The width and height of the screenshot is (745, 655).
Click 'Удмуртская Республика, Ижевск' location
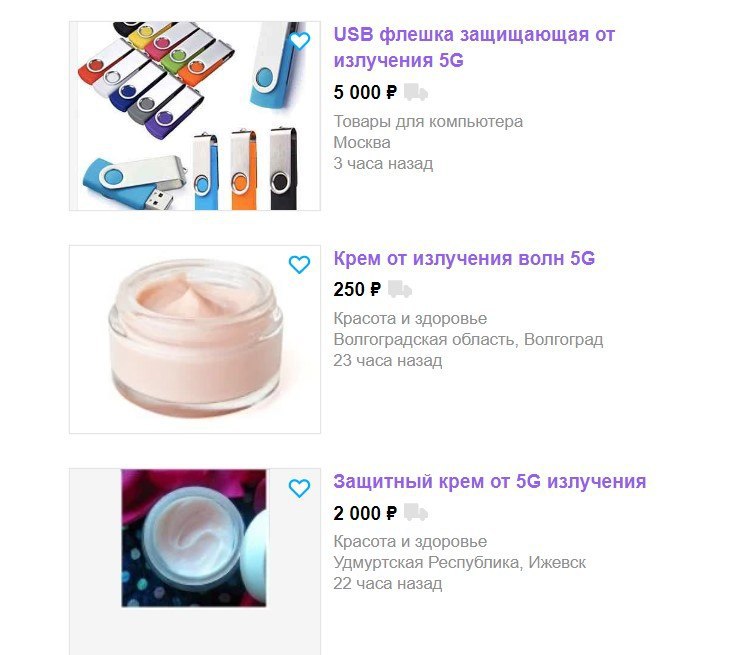click(459, 562)
